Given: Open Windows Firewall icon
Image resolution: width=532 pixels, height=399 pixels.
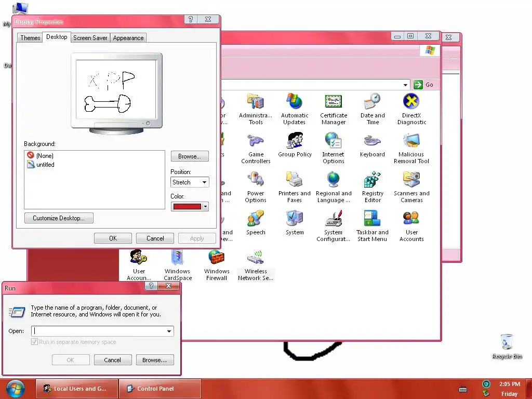Looking at the screenshot, I should [x=217, y=265].
